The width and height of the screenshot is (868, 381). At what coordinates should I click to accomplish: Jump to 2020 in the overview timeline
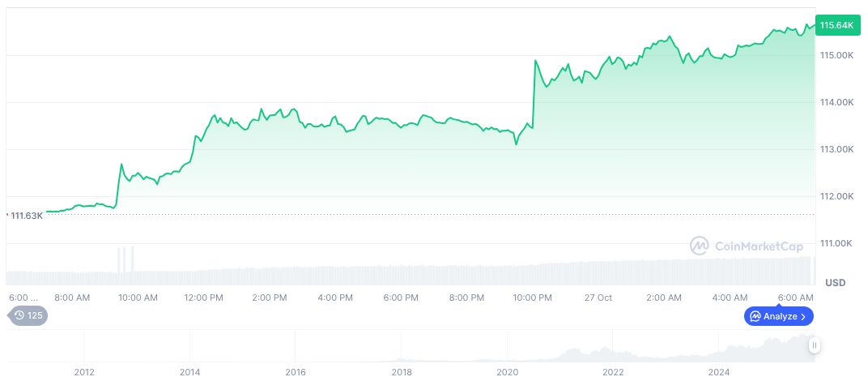pos(507,372)
